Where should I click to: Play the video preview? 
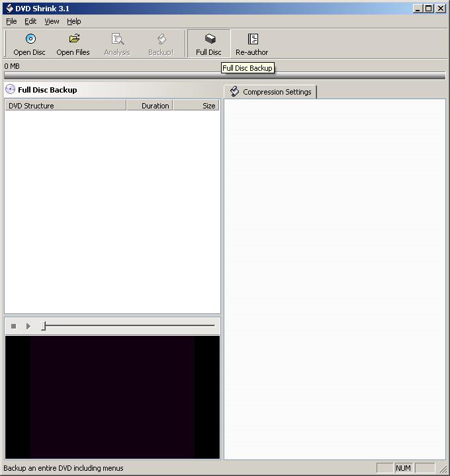(28, 326)
